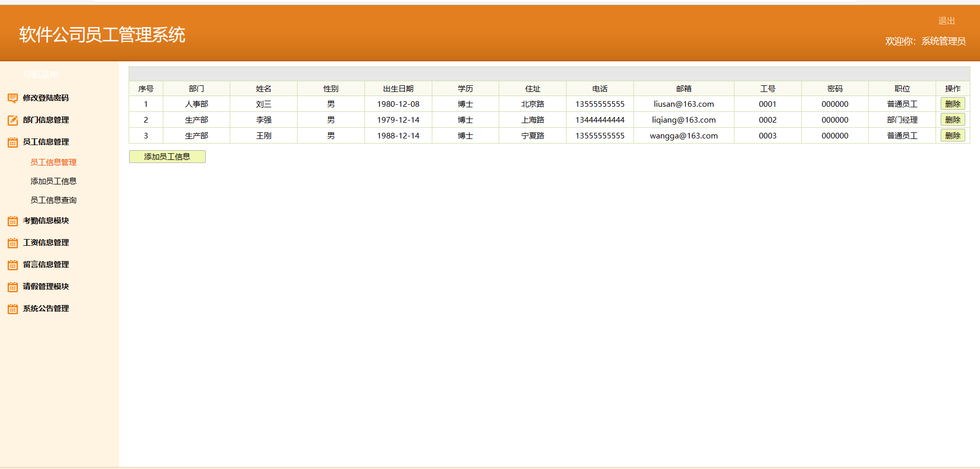Image resolution: width=980 pixels, height=469 pixels.
Task: Click birth date 1979-12-14
Action: [398, 120]
